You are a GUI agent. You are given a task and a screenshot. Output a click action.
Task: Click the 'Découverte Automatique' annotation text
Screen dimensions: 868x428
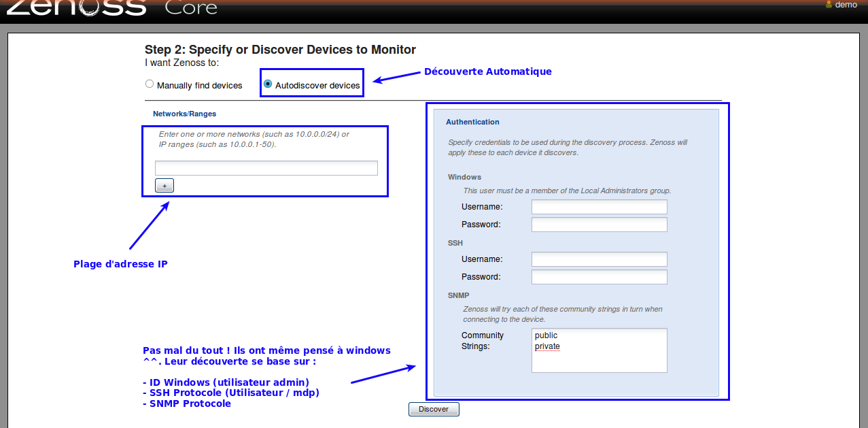point(487,71)
